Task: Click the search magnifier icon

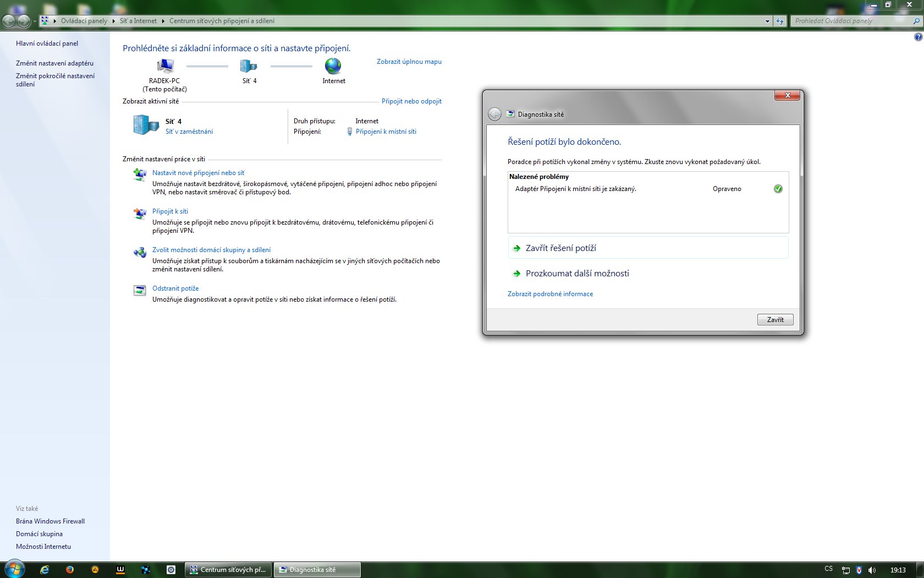Action: pyautogui.click(x=916, y=21)
